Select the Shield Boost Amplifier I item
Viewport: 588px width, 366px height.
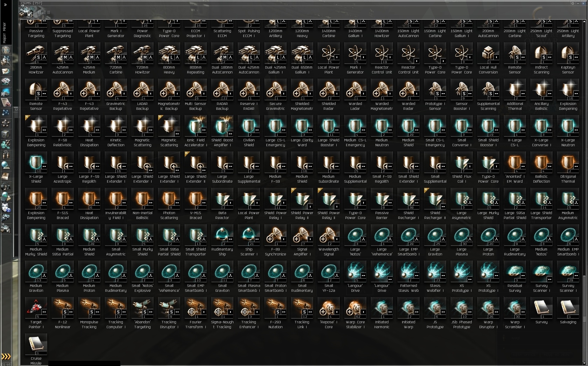tap(222, 131)
